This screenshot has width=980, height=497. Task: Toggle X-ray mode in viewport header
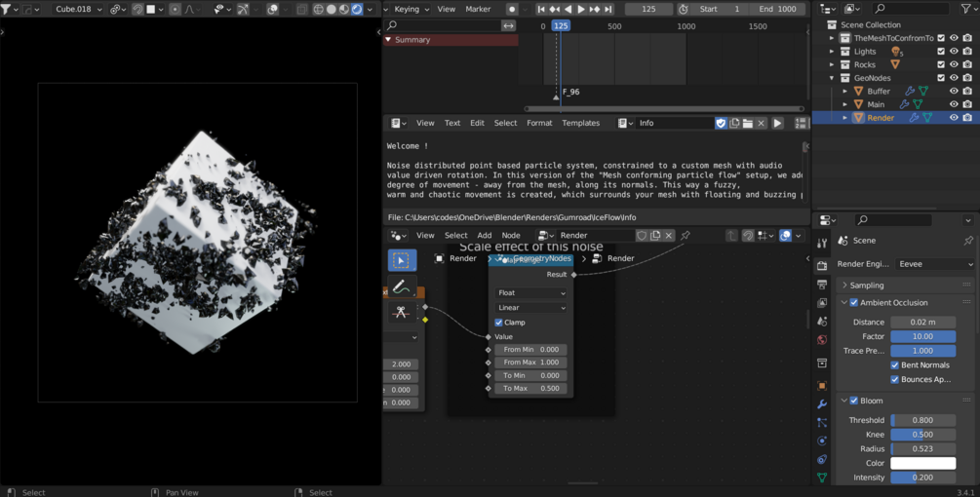point(302,10)
